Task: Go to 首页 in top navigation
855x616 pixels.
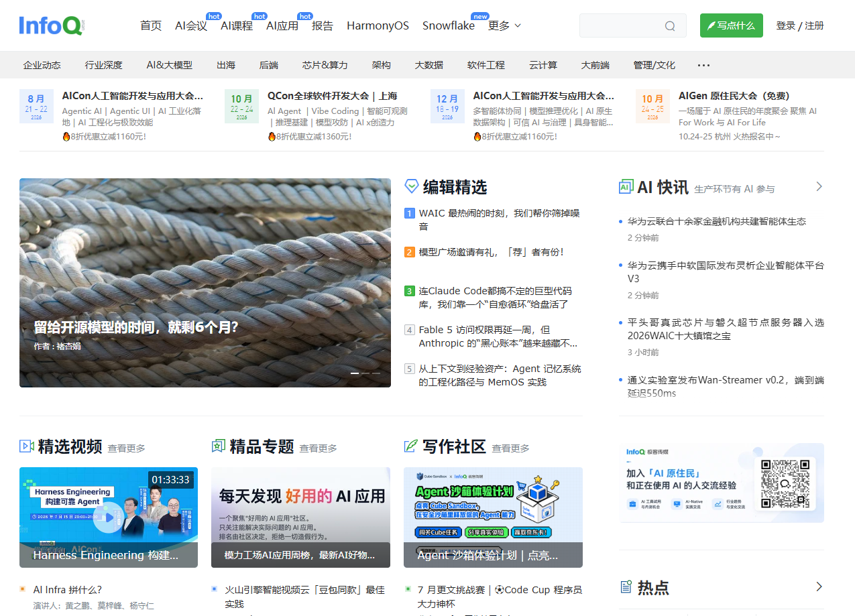Action: click(151, 25)
